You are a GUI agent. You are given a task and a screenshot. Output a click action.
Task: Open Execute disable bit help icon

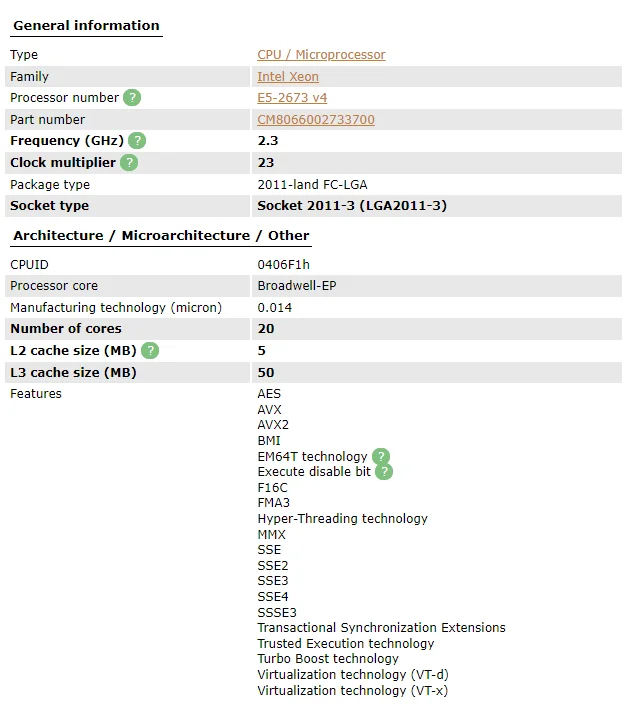click(x=384, y=472)
